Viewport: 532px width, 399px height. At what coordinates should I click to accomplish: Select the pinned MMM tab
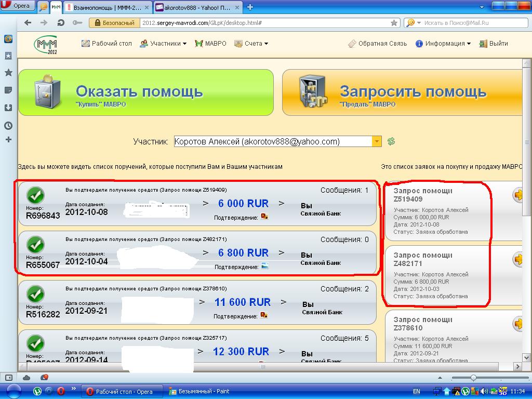[56, 7]
